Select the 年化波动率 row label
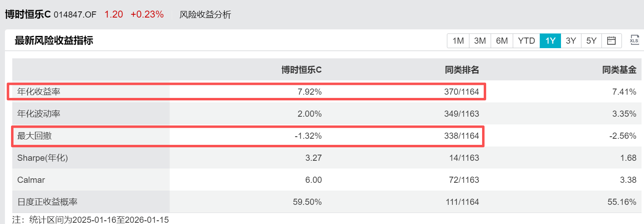This screenshot has width=644, height=224. (39, 114)
